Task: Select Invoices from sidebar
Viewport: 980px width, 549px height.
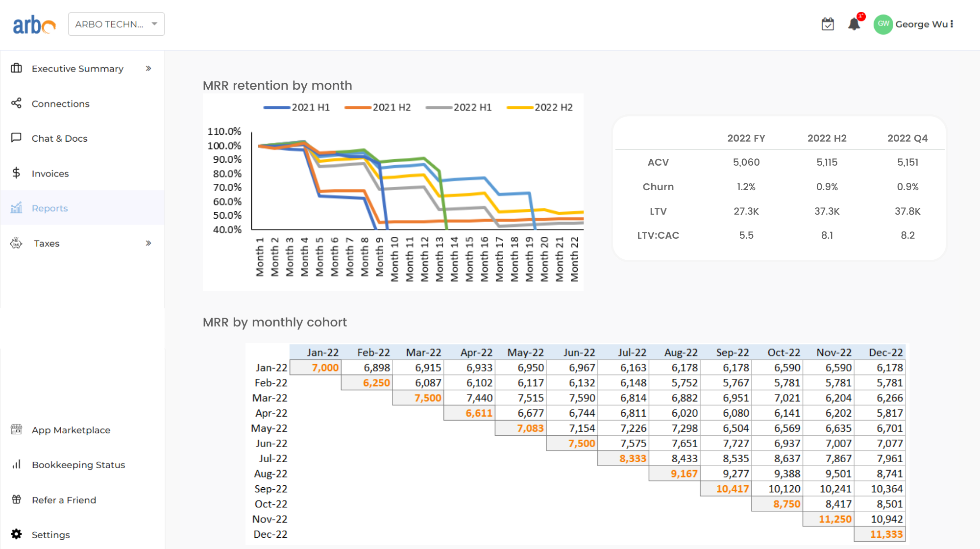Action: tap(50, 173)
